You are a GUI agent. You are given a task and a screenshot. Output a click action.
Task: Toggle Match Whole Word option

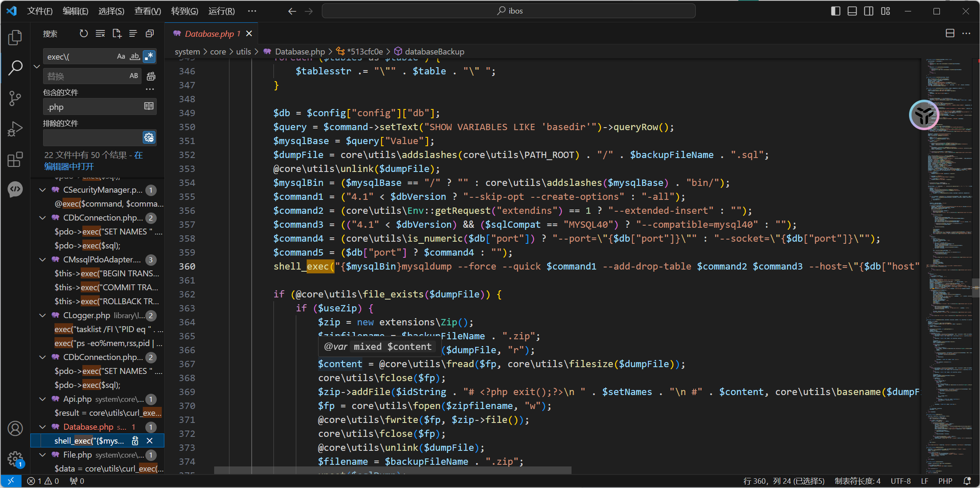(135, 56)
